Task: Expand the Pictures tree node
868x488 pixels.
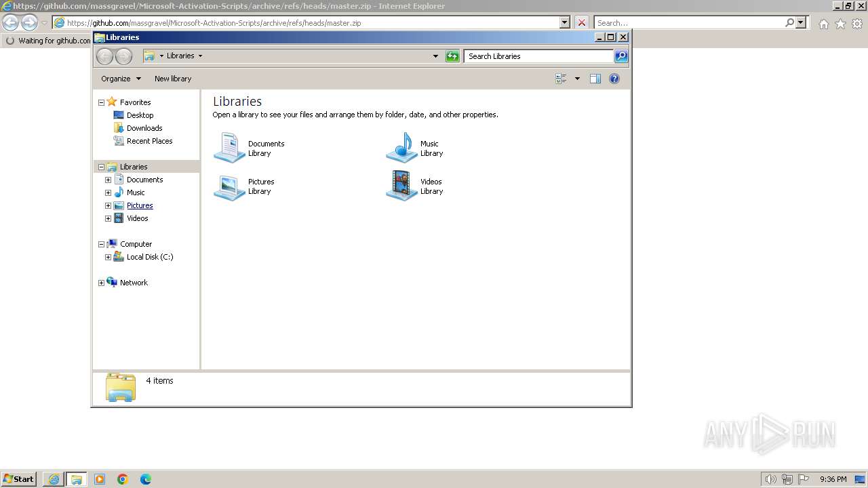Action: point(108,206)
